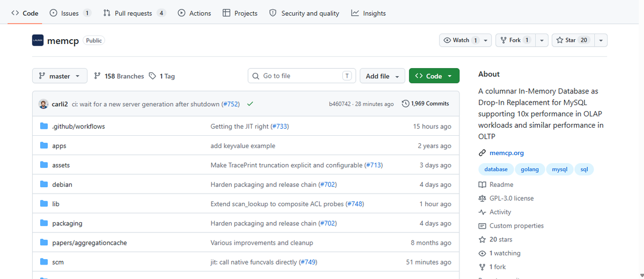View the 1,969 Commits history

coord(426,104)
